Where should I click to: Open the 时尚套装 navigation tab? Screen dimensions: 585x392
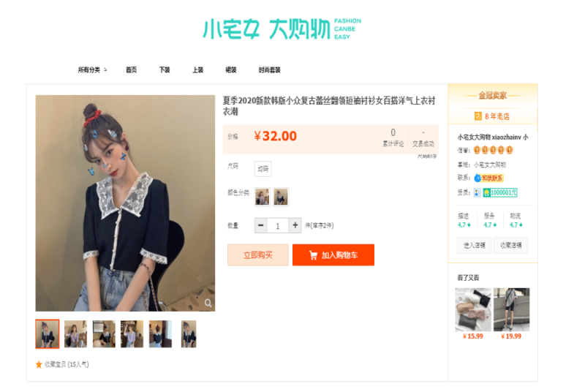click(269, 69)
